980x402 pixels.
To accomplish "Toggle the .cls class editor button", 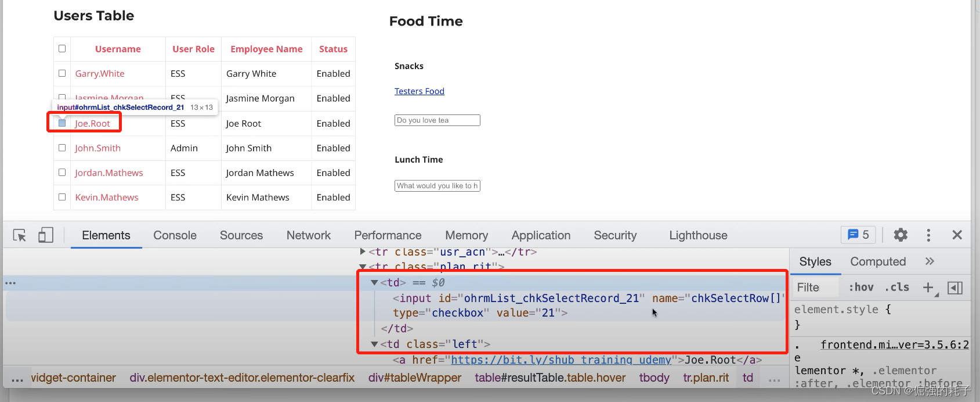I will 897,288.
